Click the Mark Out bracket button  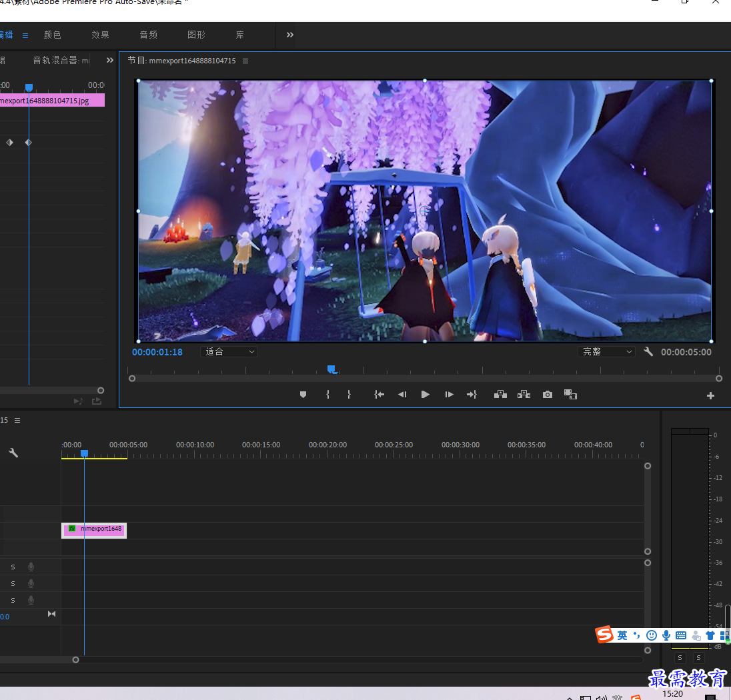pos(349,395)
